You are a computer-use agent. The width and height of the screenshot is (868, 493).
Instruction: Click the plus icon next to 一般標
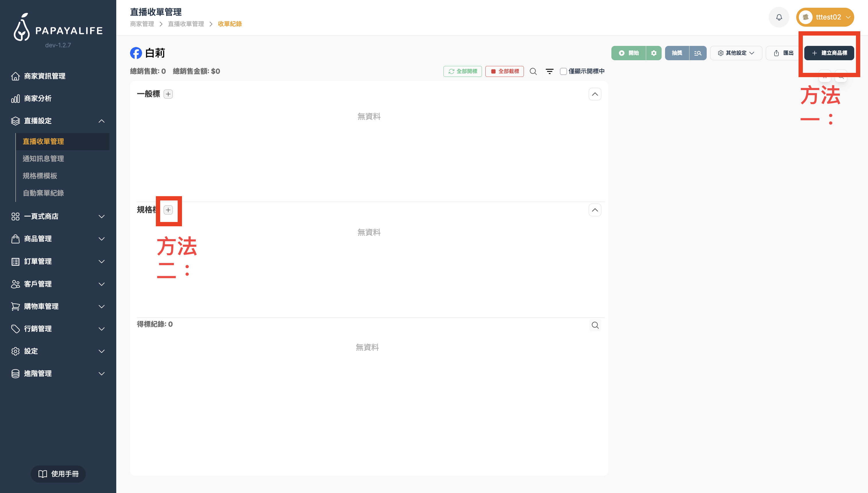[x=168, y=94]
